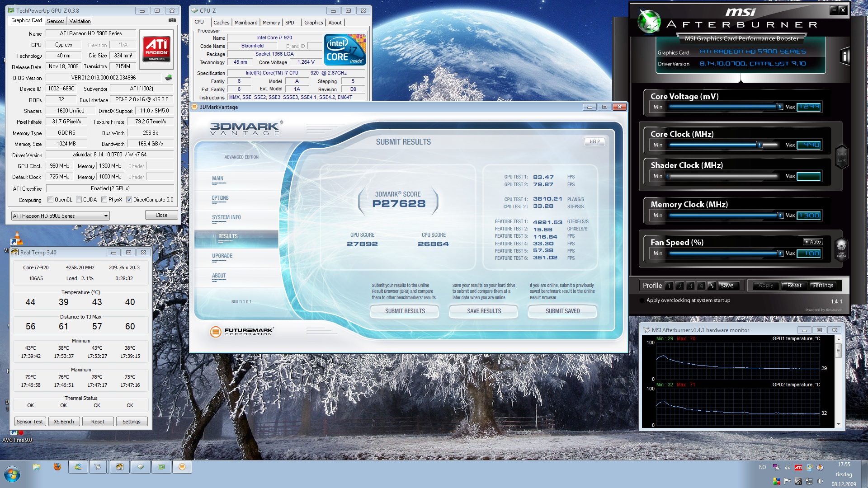Click volume speaker tray icon
Viewport: 868px width, 488px height.
pos(820,481)
